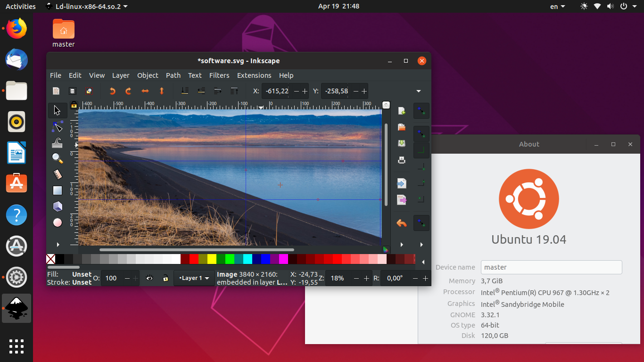Open the en input language menu

click(x=557, y=6)
